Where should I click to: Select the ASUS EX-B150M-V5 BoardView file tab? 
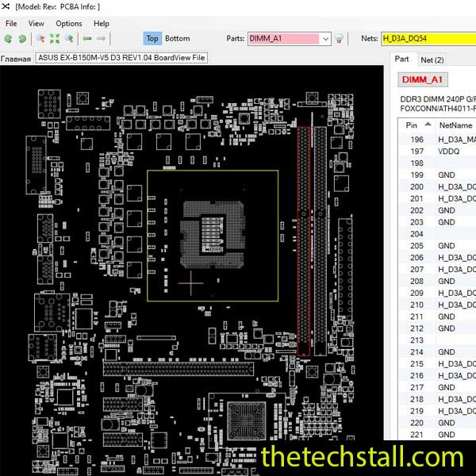pos(121,58)
